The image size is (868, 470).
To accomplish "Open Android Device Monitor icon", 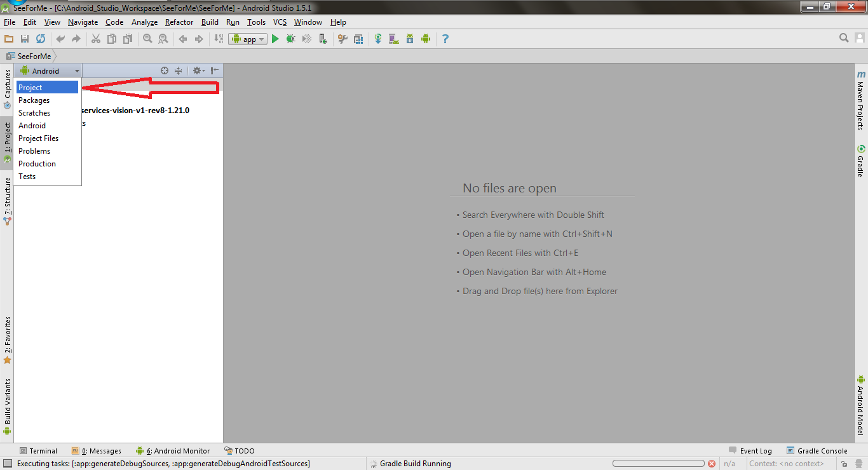I will click(426, 39).
